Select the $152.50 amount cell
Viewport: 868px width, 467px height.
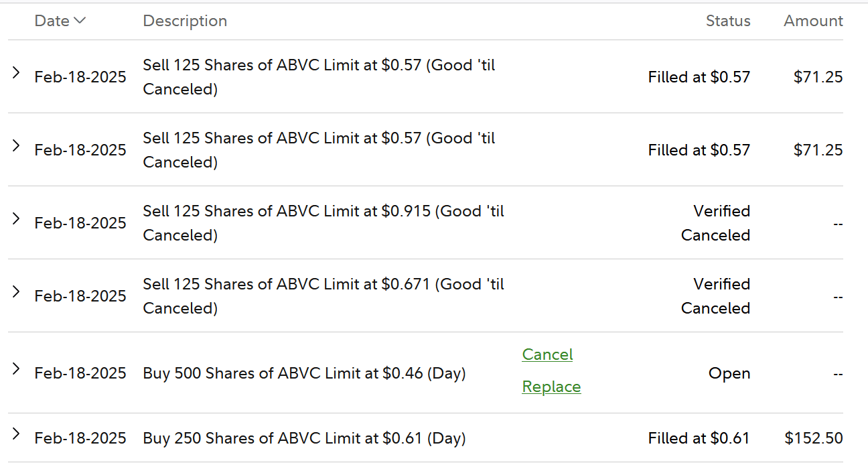click(x=813, y=438)
